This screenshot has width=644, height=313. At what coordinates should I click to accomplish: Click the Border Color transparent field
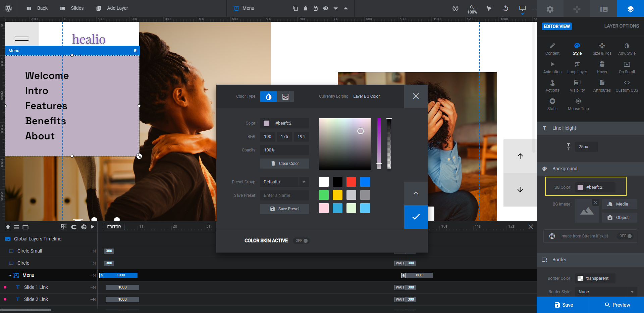click(x=595, y=278)
